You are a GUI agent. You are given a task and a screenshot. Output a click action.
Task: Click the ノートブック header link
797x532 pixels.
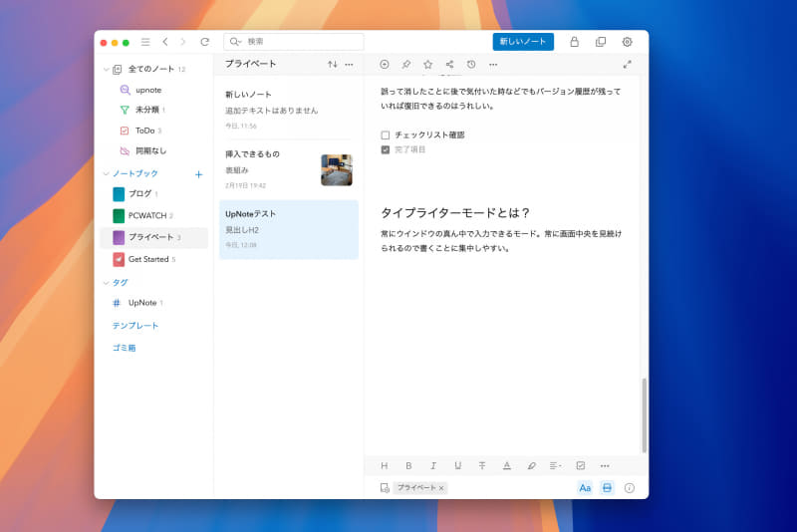135,173
